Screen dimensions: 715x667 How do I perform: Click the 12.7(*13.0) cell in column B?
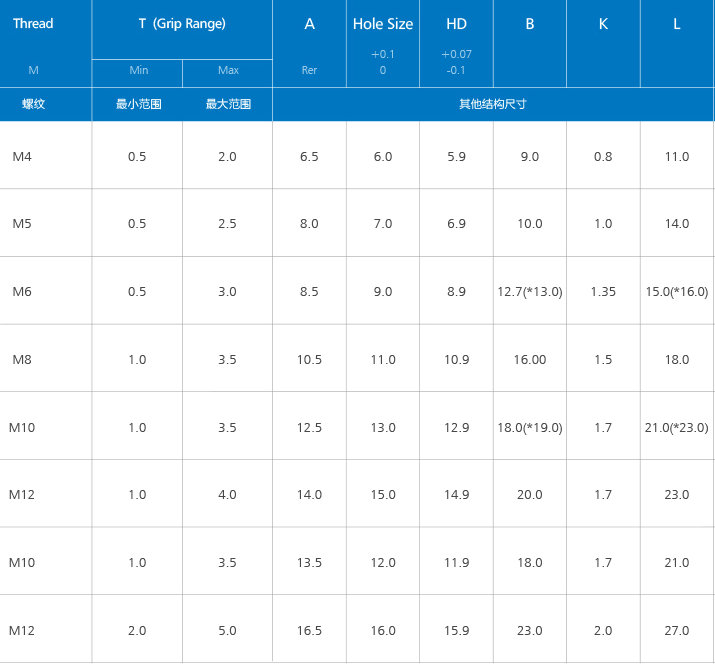530,292
